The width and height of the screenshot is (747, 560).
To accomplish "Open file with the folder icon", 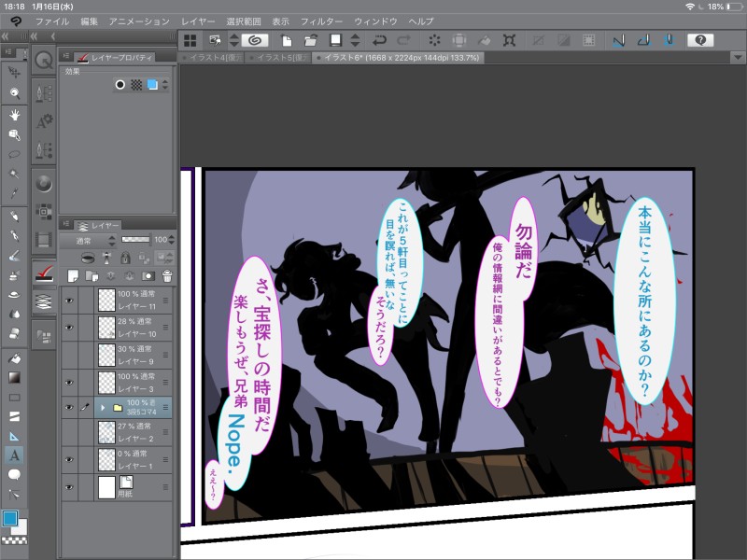I will click(x=311, y=40).
